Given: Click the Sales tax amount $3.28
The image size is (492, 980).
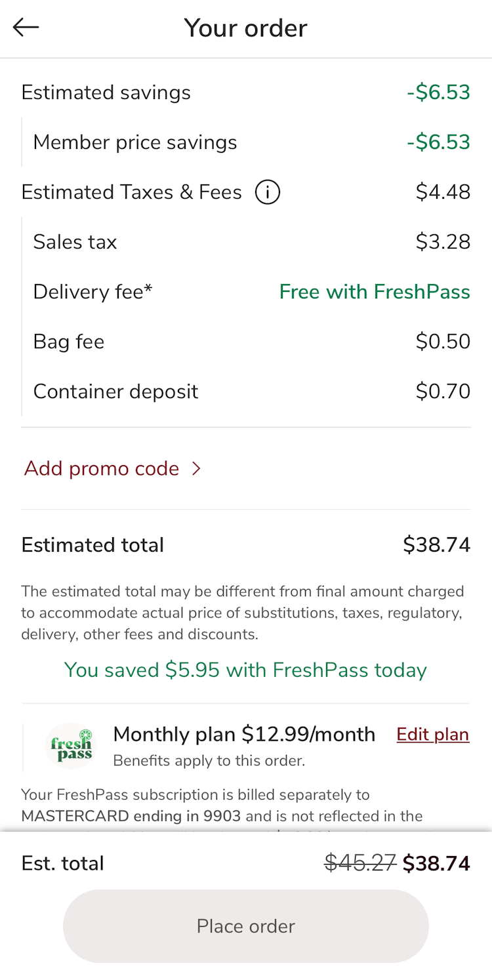Looking at the screenshot, I should click(x=443, y=242).
